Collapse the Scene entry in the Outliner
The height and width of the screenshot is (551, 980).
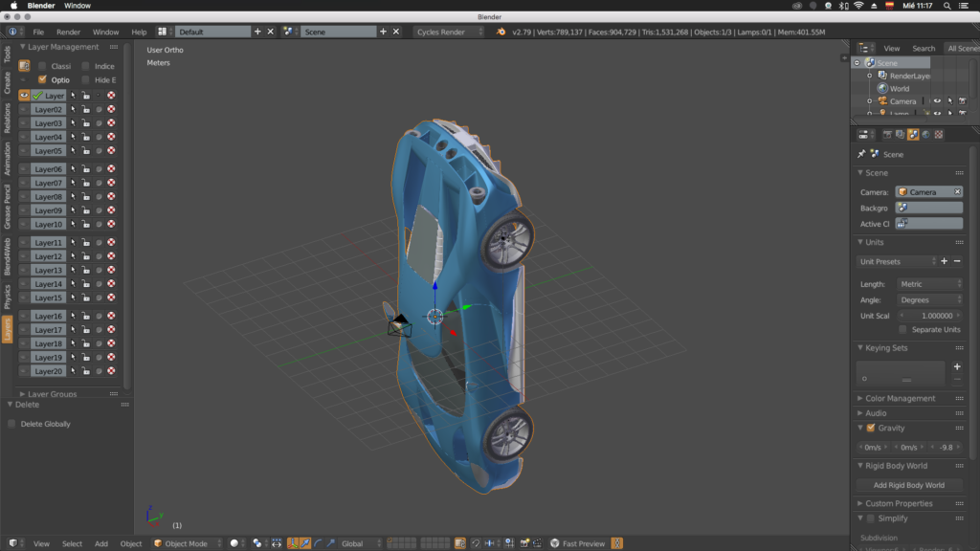857,62
